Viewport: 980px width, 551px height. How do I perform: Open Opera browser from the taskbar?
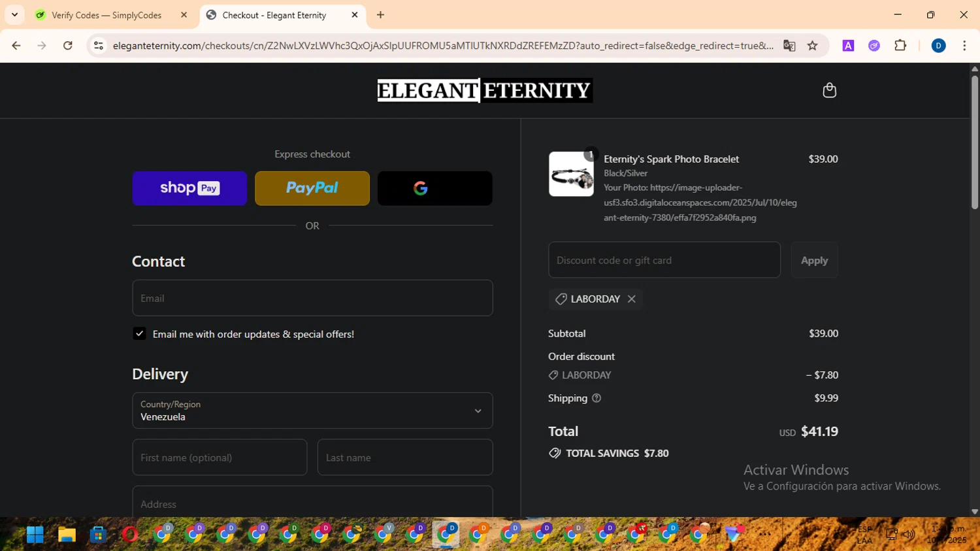pyautogui.click(x=130, y=535)
